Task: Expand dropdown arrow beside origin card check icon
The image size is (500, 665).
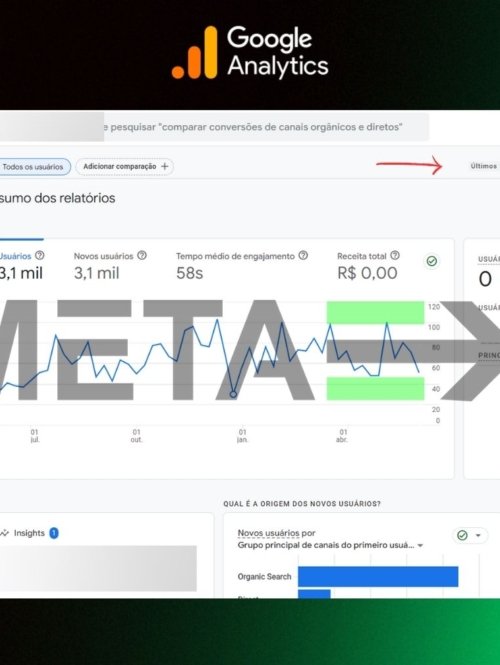Action: point(478,535)
